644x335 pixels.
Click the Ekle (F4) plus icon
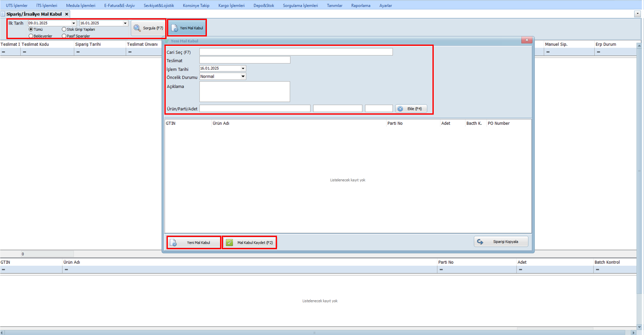[x=400, y=109]
